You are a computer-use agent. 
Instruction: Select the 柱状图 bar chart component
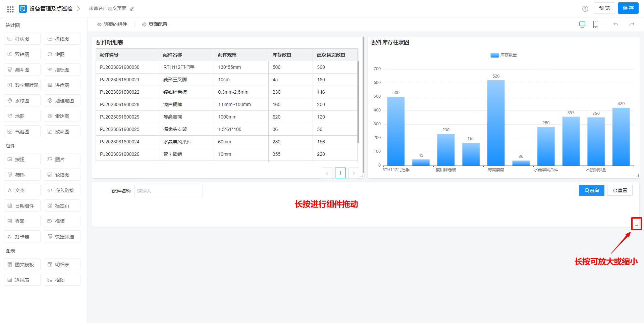pyautogui.click(x=22, y=39)
